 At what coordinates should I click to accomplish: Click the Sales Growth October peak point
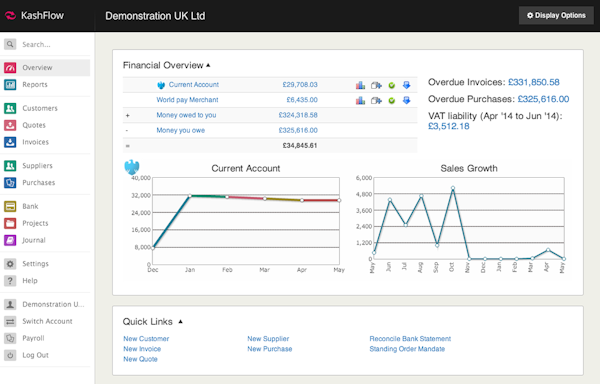pyautogui.click(x=453, y=188)
